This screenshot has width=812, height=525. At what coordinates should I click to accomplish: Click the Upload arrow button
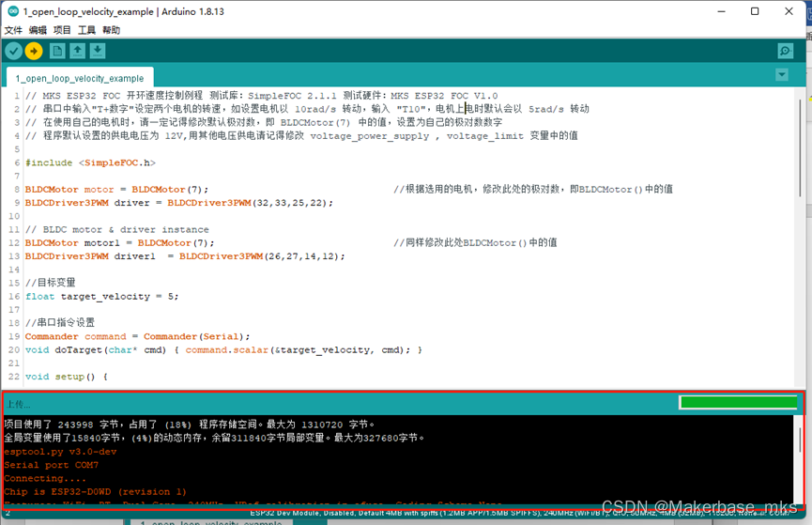click(x=34, y=51)
